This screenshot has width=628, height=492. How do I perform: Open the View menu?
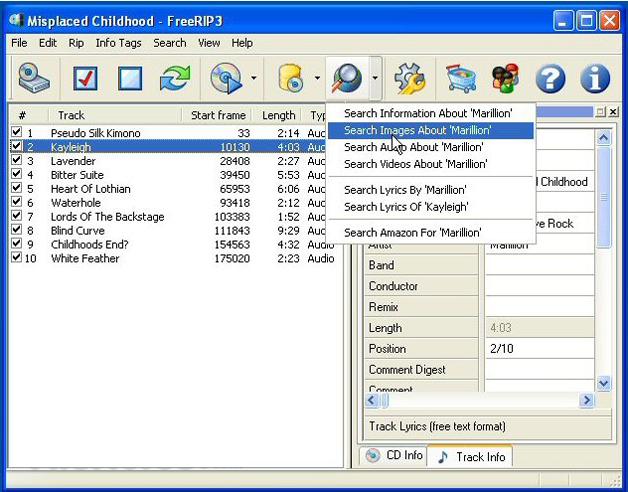tap(209, 43)
